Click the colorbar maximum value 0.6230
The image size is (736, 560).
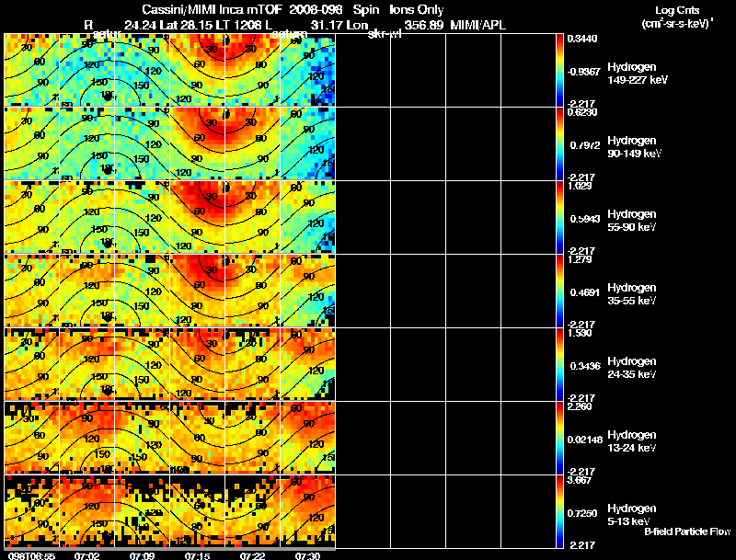click(x=582, y=112)
